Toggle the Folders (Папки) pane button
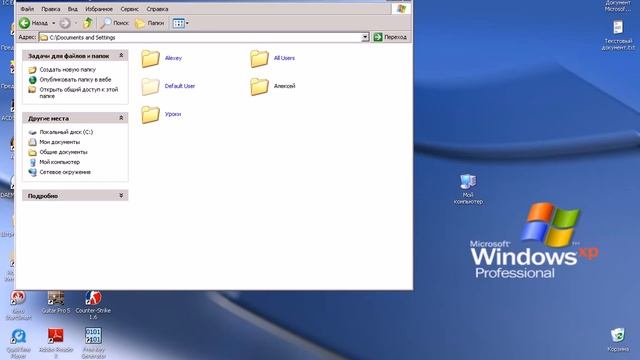 [x=149, y=23]
